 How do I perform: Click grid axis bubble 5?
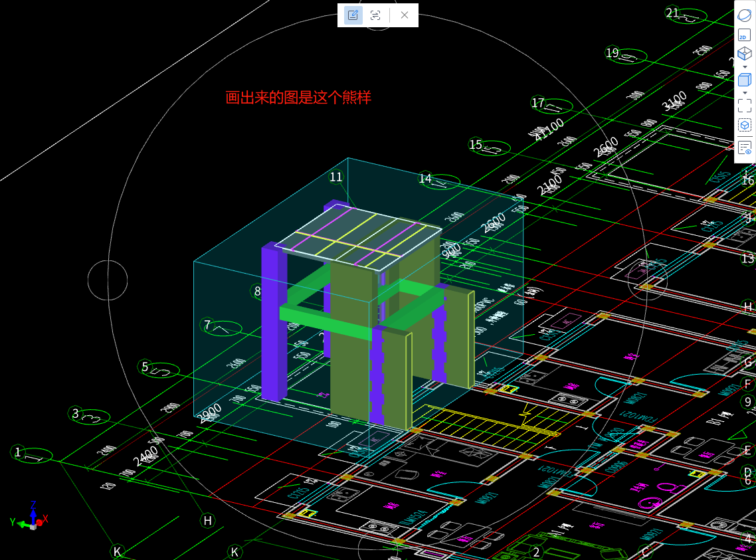[x=145, y=367]
